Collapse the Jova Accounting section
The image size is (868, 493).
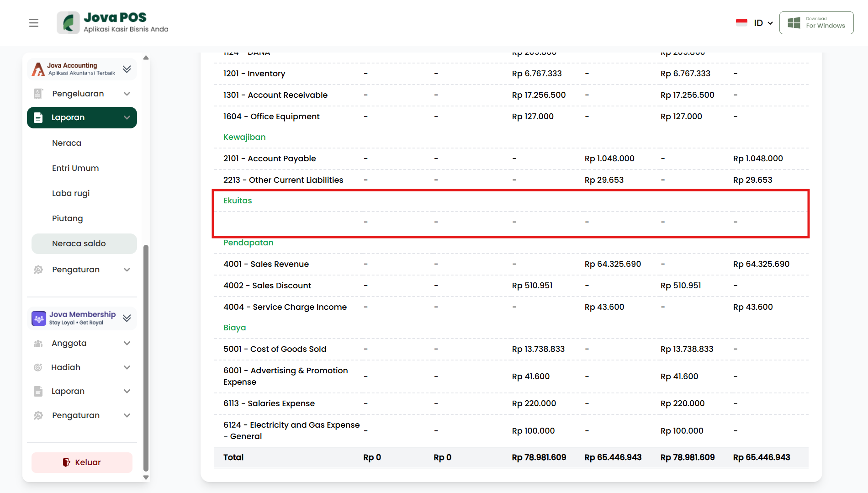click(127, 69)
